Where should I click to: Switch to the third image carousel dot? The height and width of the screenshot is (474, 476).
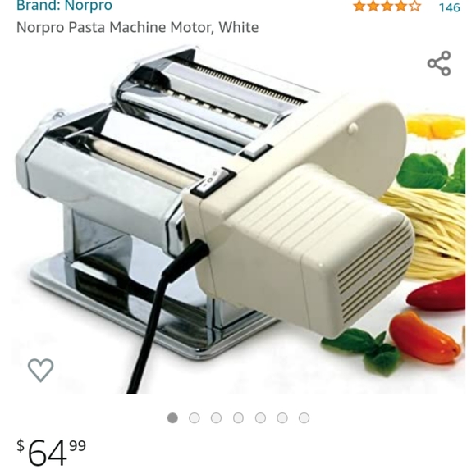pos(216,418)
